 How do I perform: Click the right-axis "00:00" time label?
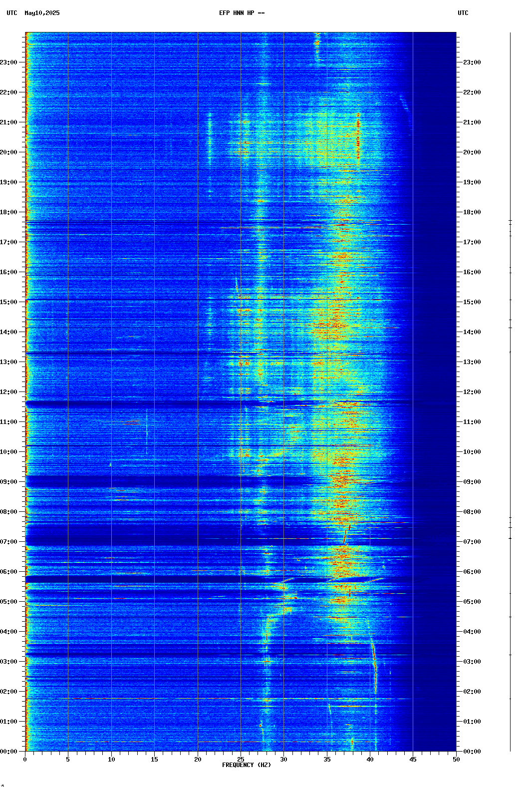(472, 752)
